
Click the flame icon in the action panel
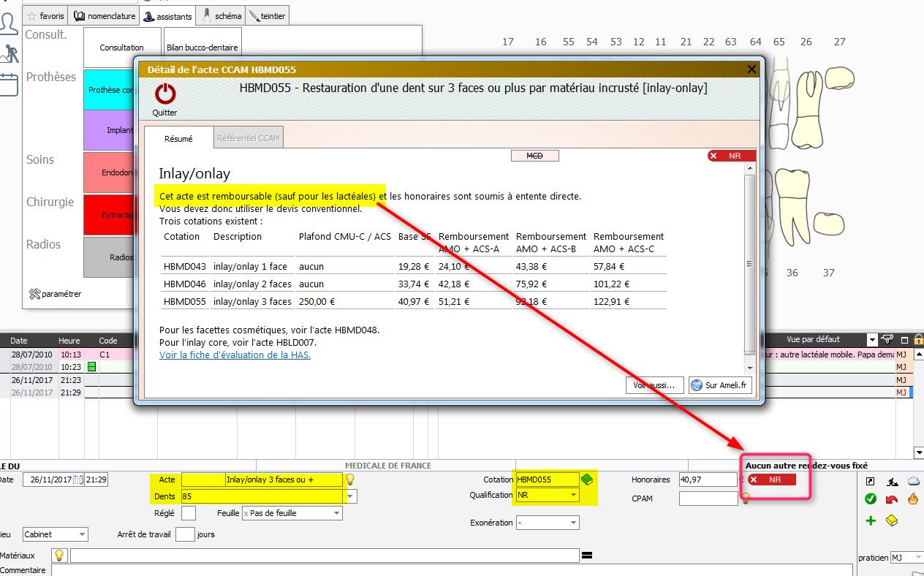point(913,499)
